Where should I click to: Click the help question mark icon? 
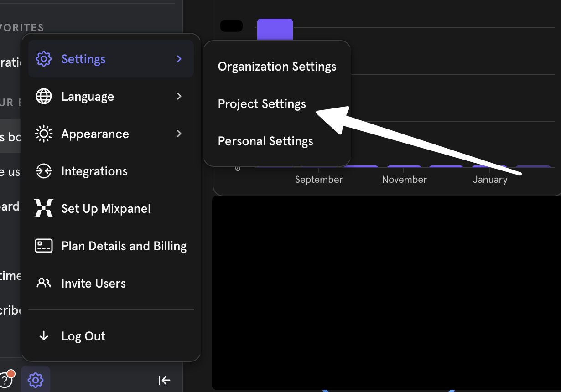5,379
